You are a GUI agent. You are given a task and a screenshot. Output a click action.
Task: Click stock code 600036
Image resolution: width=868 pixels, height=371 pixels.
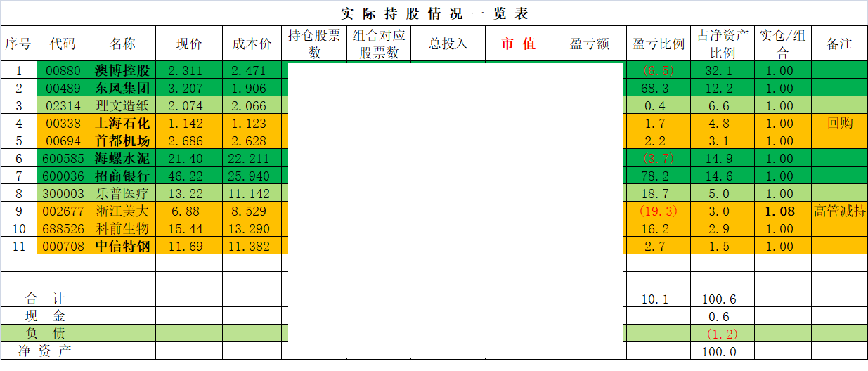(63, 176)
